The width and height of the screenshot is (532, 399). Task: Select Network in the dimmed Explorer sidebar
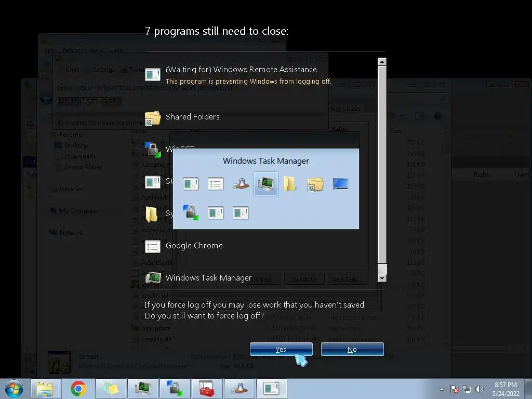tap(66, 232)
